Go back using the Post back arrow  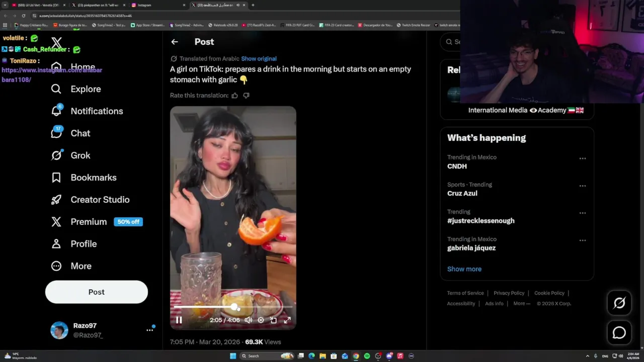tap(174, 42)
